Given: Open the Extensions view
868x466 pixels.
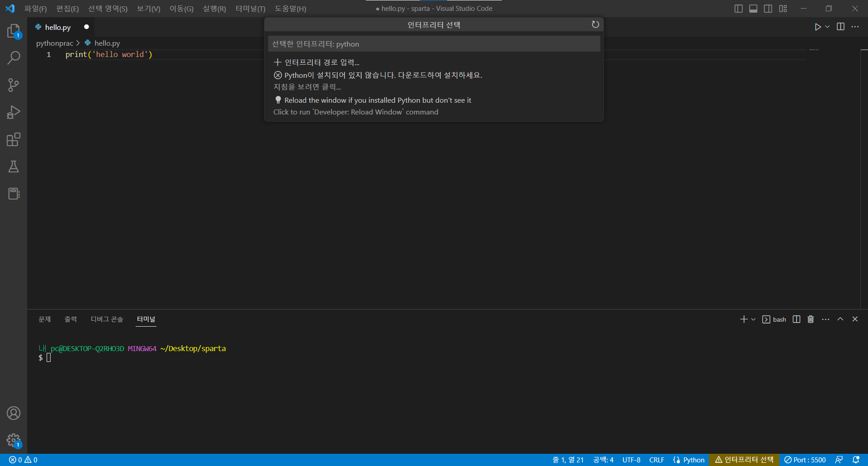Looking at the screenshot, I should [x=14, y=139].
